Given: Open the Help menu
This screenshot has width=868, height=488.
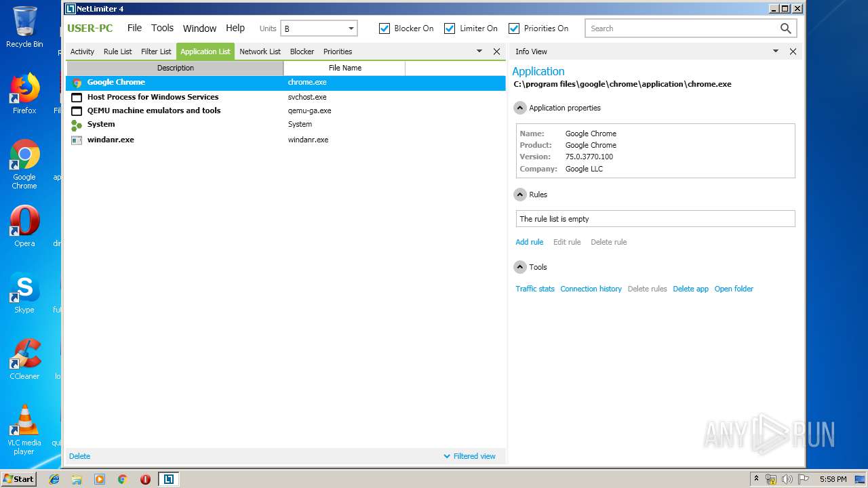Looking at the screenshot, I should click(235, 28).
